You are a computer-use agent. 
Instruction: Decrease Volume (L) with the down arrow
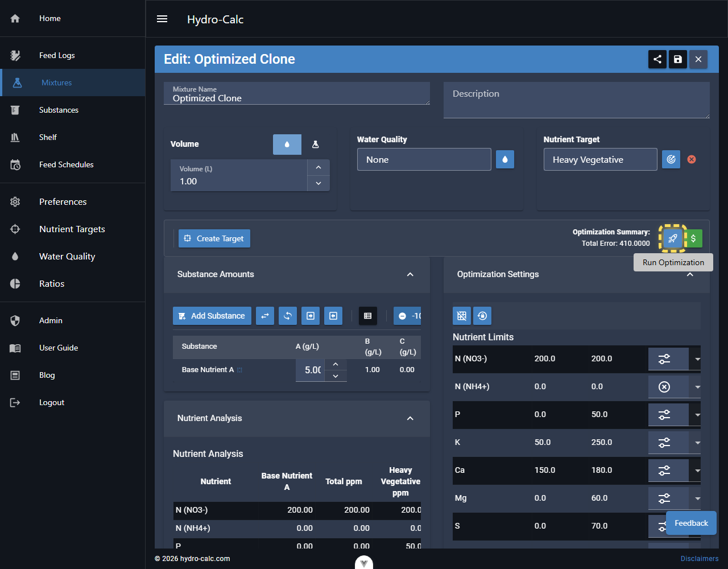(318, 183)
